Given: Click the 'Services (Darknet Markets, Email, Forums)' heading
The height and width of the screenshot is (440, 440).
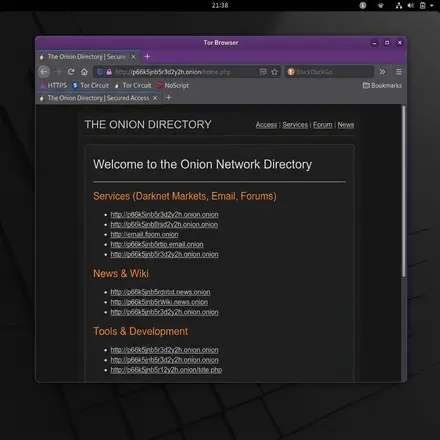Looking at the screenshot, I should click(185, 196).
